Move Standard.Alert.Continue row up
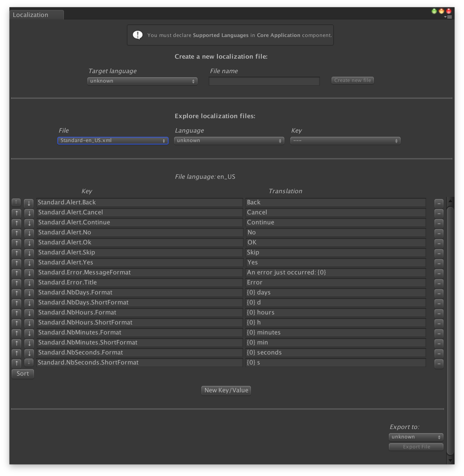 point(17,223)
